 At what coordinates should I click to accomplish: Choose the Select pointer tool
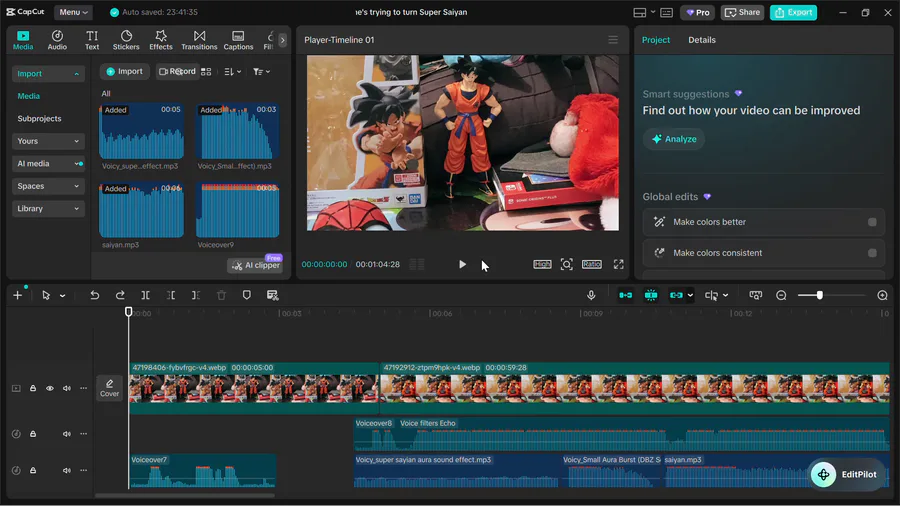pos(46,295)
